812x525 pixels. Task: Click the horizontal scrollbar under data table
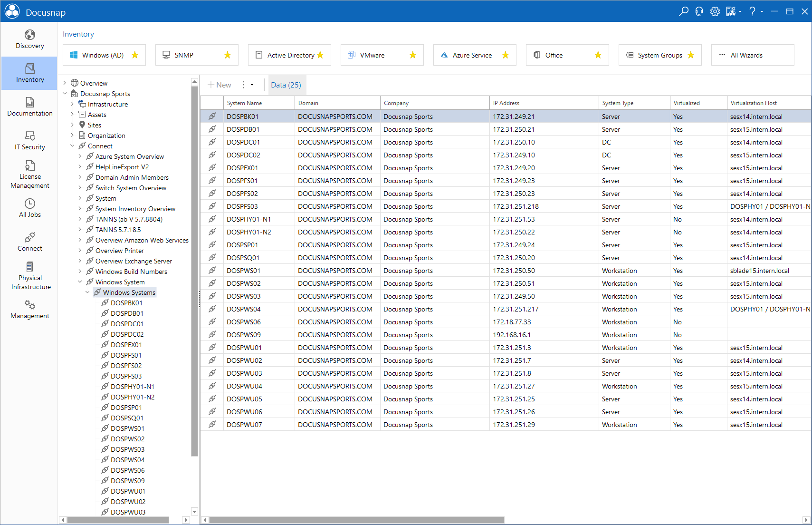coord(356,520)
